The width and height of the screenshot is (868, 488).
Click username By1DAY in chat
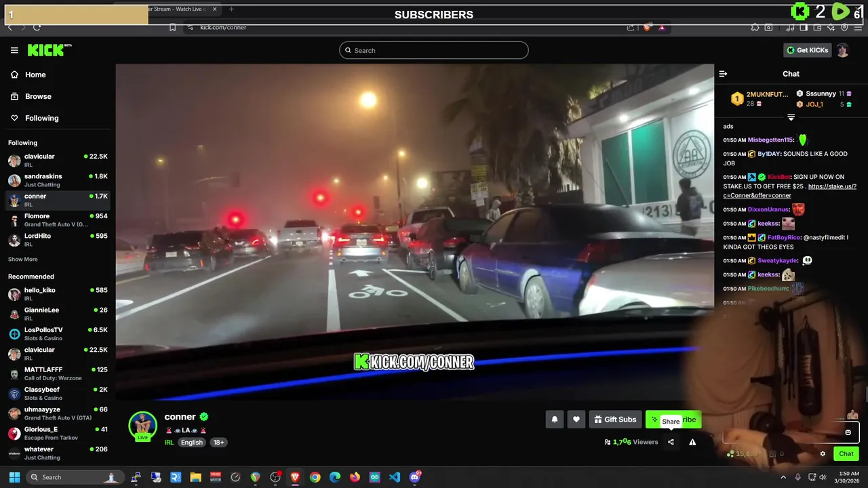pos(769,154)
